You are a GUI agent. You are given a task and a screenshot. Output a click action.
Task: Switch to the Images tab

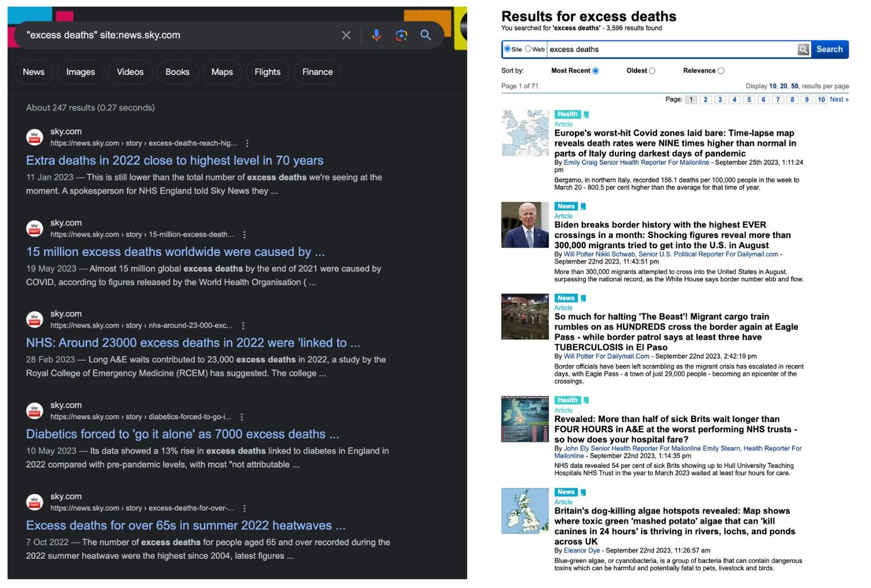click(x=81, y=72)
